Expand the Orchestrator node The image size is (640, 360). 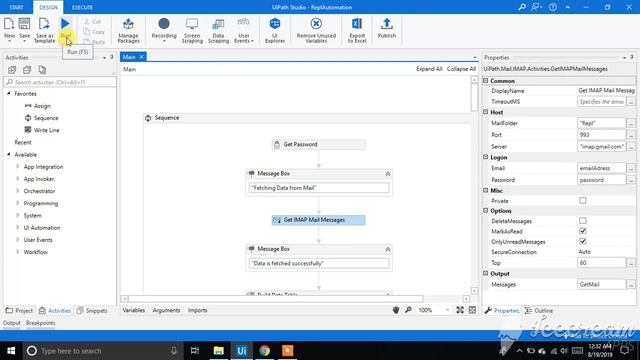[18, 191]
